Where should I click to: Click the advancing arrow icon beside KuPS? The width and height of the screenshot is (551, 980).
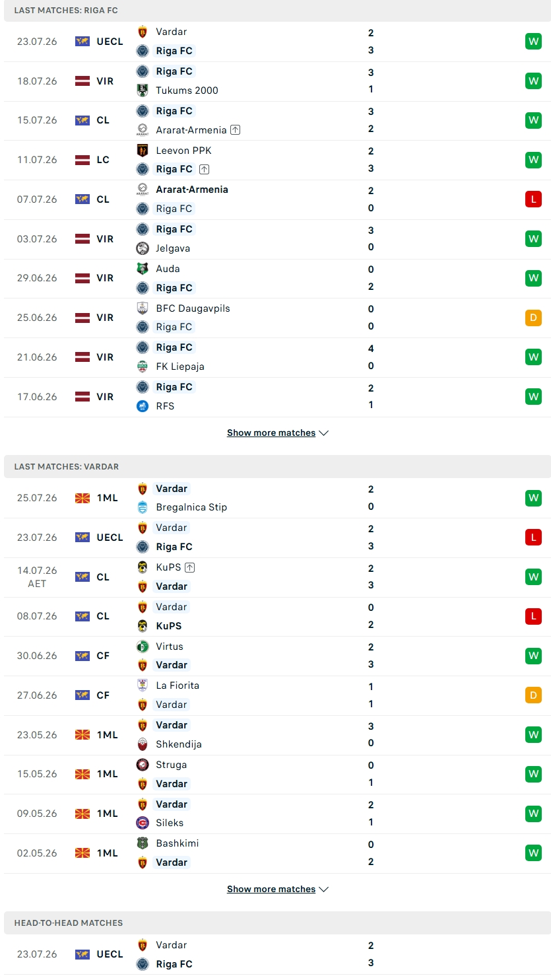pyautogui.click(x=190, y=567)
